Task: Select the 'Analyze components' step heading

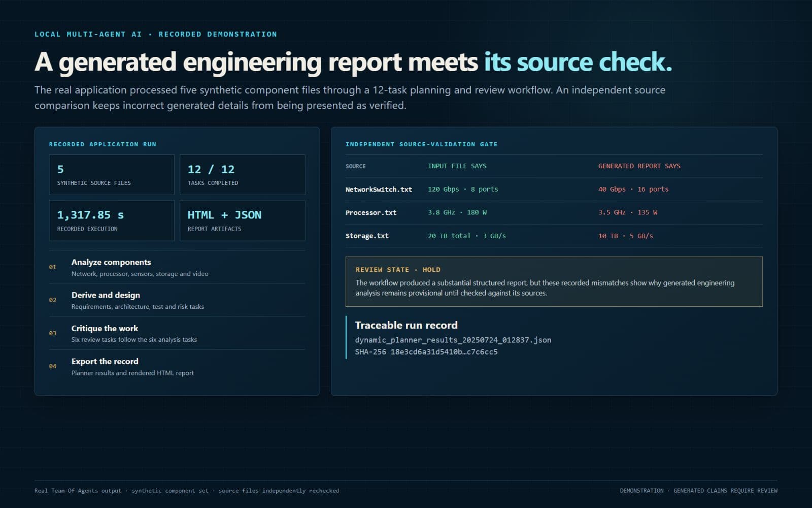Action: coord(111,262)
